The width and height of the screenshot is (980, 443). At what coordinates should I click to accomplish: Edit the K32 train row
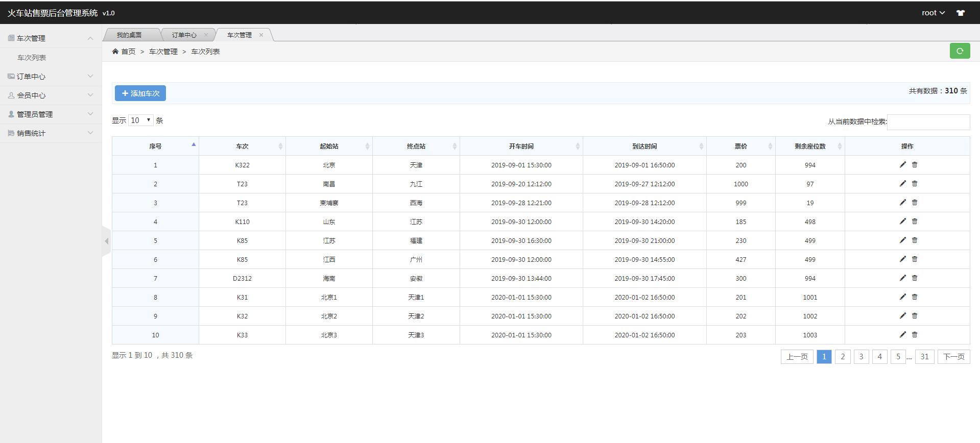click(902, 315)
